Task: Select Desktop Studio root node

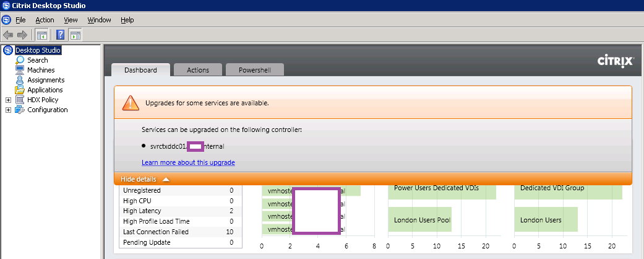Action: pos(38,50)
